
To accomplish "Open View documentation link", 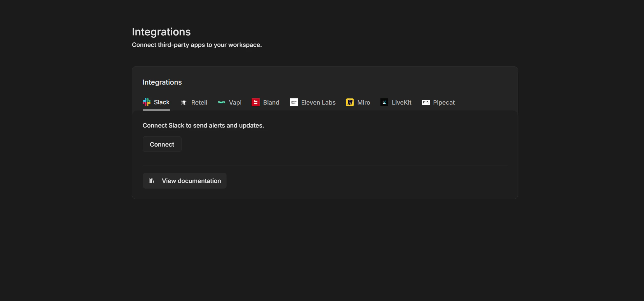I will pyautogui.click(x=184, y=181).
